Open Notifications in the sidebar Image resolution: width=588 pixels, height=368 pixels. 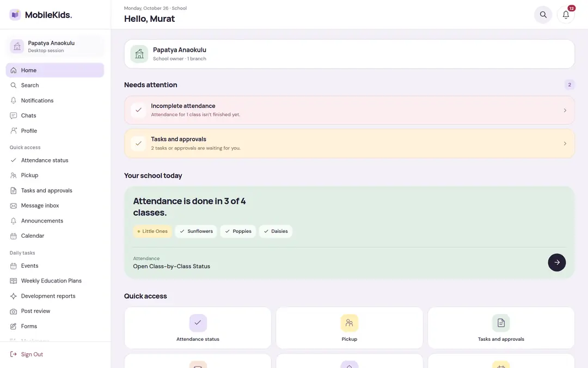[55, 100]
